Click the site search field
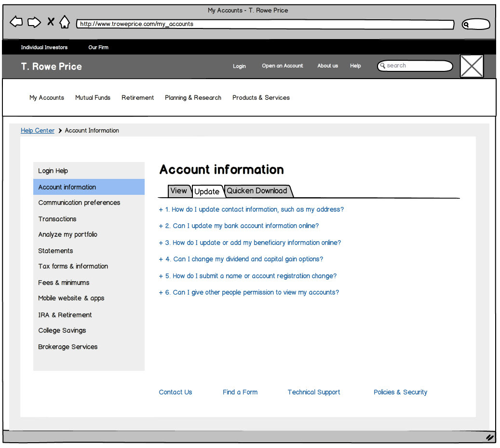The width and height of the screenshot is (500, 448). tap(415, 66)
